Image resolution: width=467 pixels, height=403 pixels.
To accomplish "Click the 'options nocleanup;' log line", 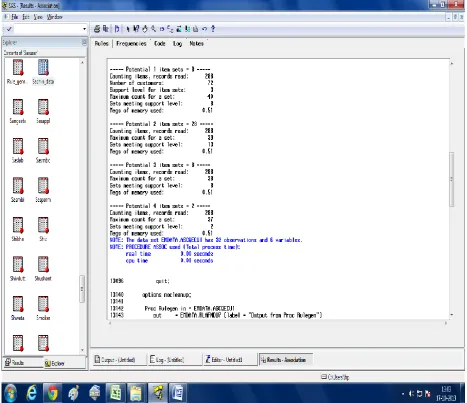I will coord(167,295).
